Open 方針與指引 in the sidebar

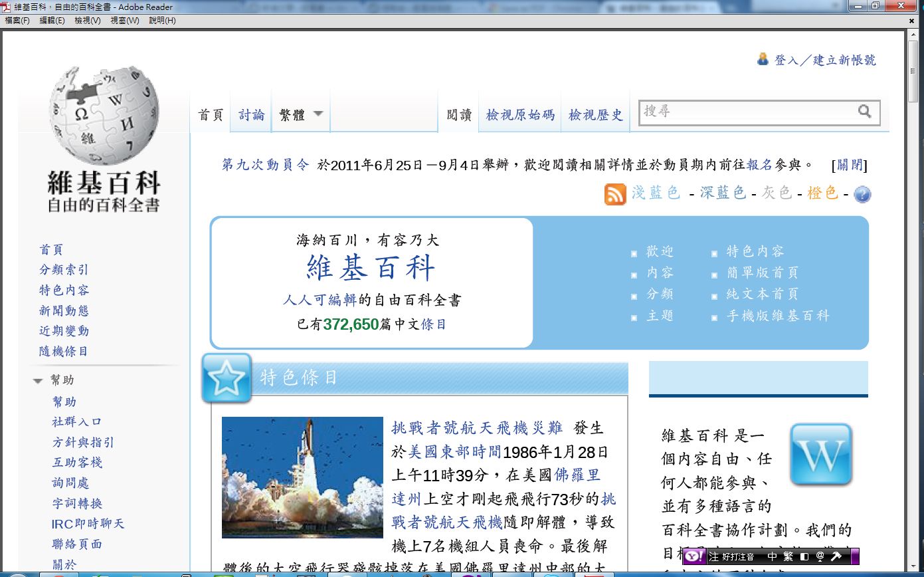point(83,442)
